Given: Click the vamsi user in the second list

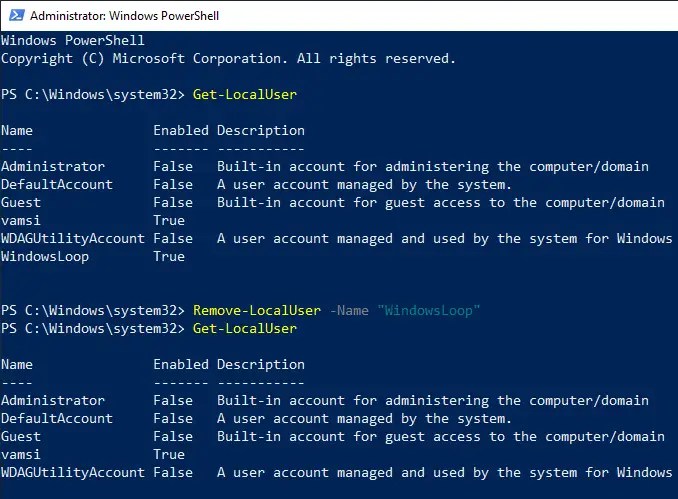Looking at the screenshot, I should (x=21, y=454).
